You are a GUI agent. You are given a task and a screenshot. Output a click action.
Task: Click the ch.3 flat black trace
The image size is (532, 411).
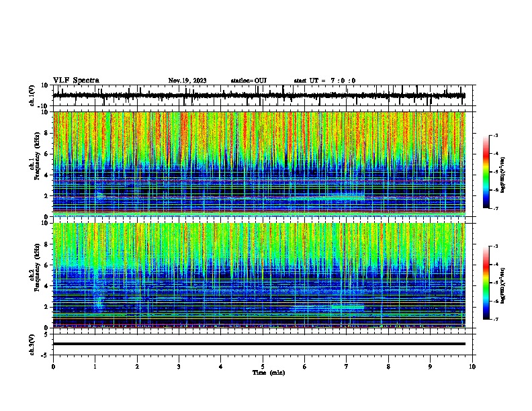[x=259, y=344]
